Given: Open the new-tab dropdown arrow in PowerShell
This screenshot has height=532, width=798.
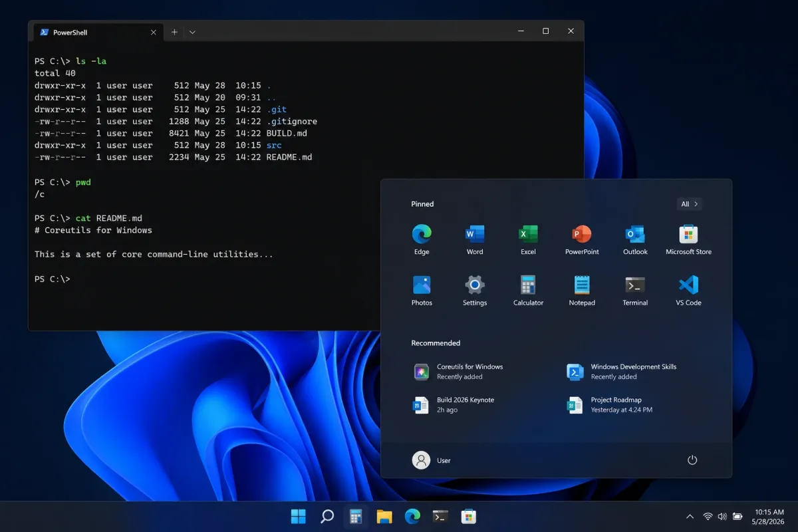Looking at the screenshot, I should 192,32.
